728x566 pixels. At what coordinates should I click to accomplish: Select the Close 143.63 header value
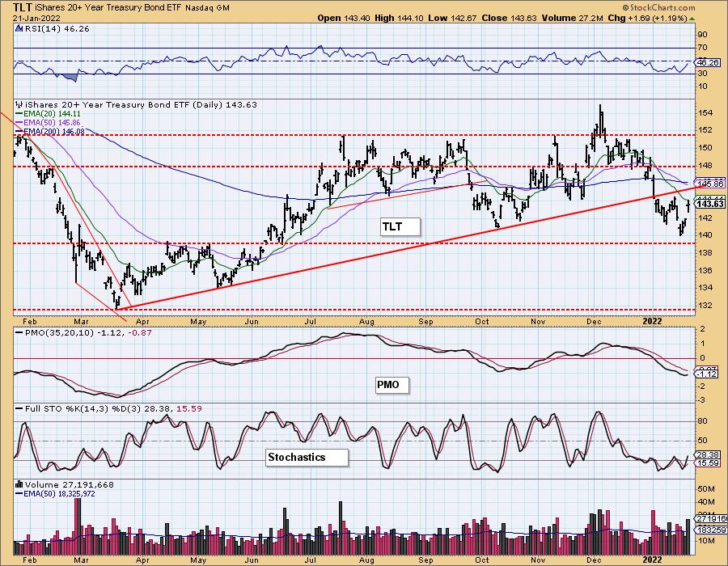tap(509, 18)
